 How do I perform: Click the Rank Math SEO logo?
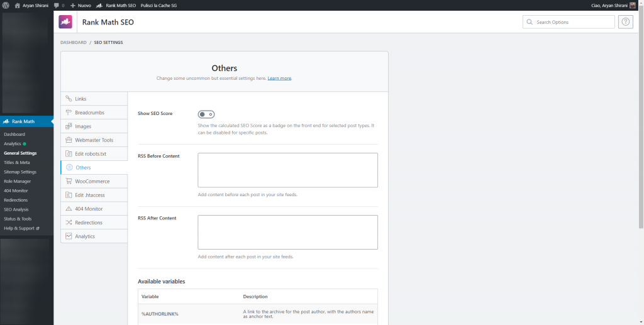click(65, 22)
